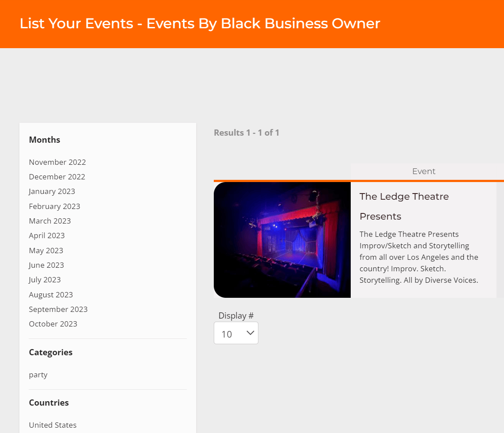Click the Display # label
The image size is (504, 433).
pos(236,315)
